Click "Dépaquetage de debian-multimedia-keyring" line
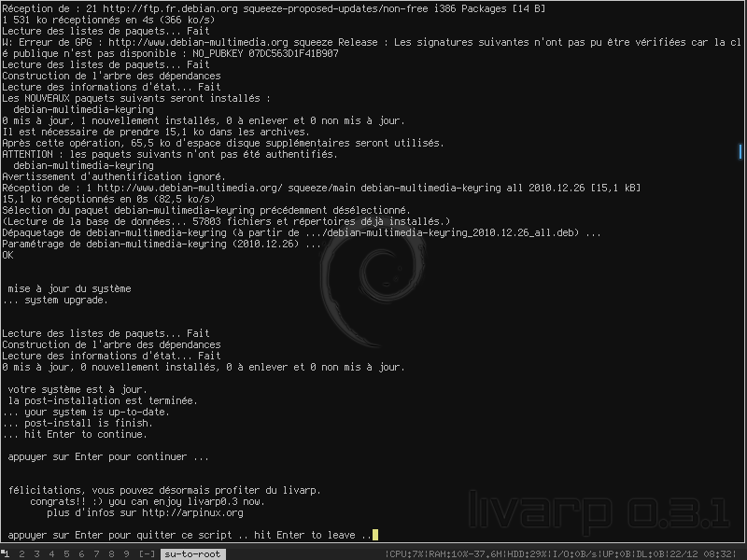This screenshot has width=747, height=560. tap(302, 232)
